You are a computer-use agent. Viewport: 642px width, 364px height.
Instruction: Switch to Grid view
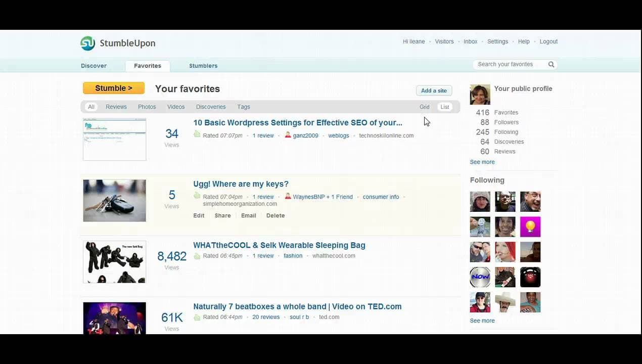point(424,107)
